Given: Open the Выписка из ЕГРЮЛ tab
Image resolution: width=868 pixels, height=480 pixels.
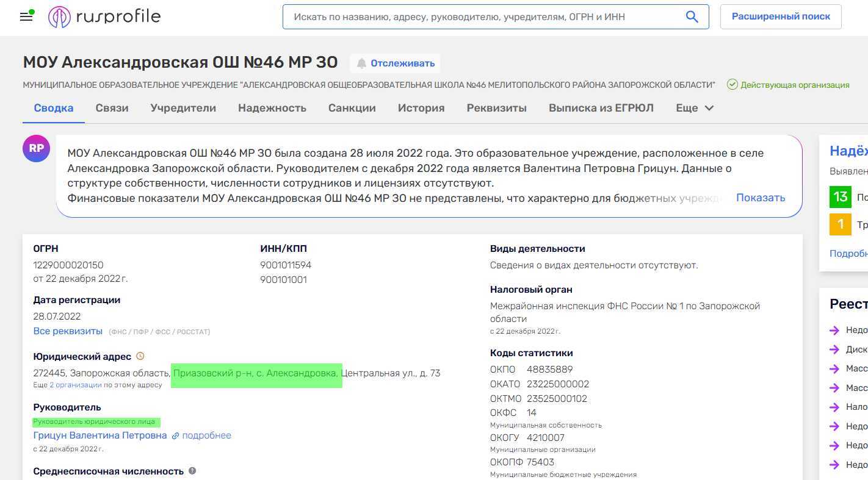Looking at the screenshot, I should coord(601,108).
